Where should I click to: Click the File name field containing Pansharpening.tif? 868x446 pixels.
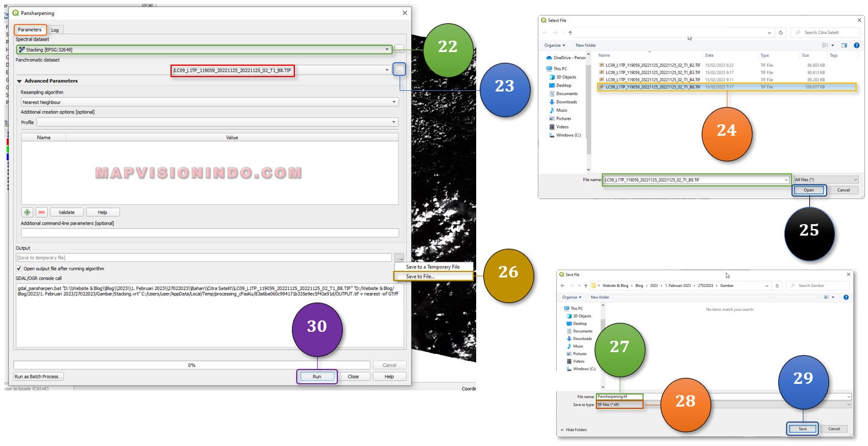pyautogui.click(x=619, y=396)
